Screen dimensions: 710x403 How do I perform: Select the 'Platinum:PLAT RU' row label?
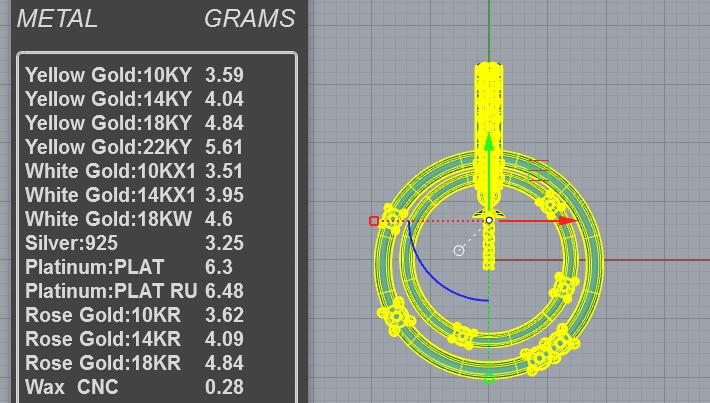(111, 291)
